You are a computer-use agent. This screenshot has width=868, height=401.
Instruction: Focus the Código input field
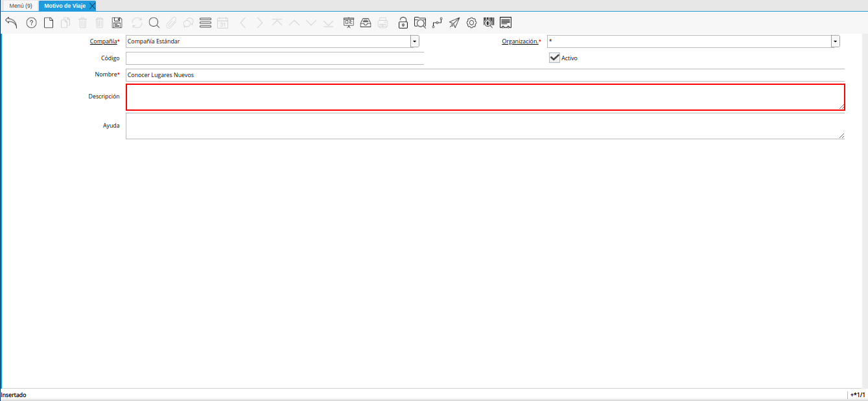[275, 58]
